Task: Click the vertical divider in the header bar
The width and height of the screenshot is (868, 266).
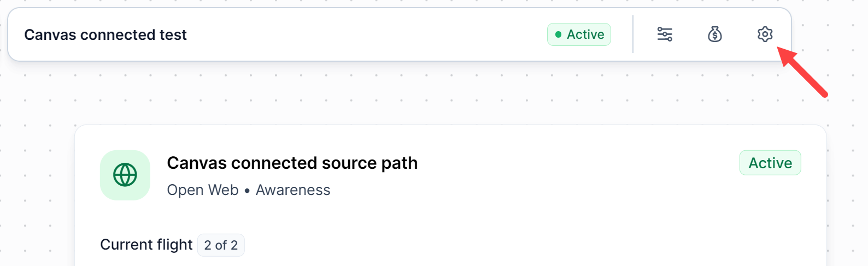Action: coord(633,34)
